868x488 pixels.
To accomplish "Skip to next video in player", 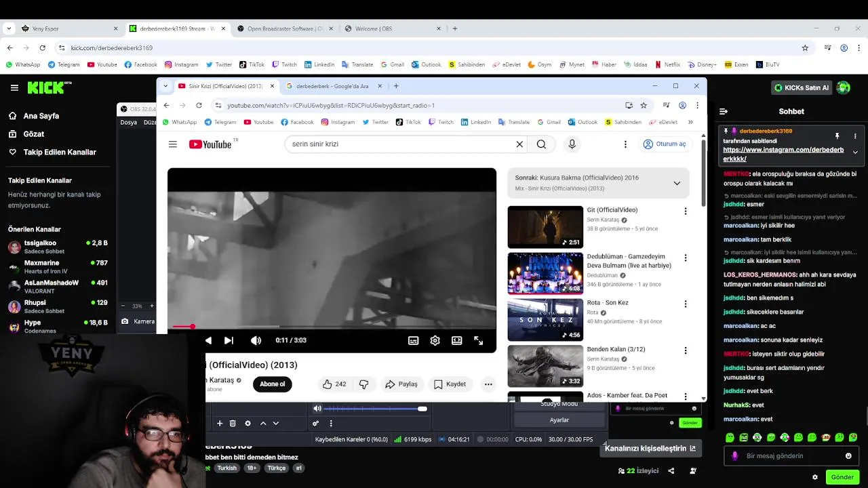I will pos(229,340).
